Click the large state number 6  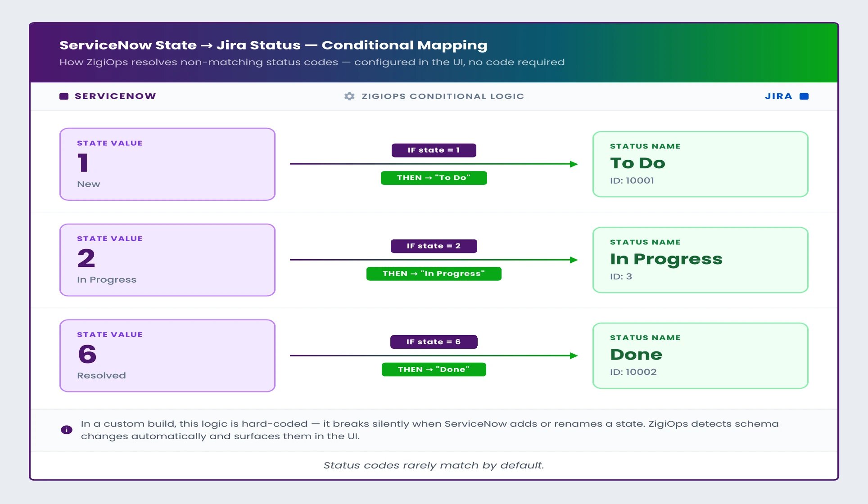coord(87,354)
